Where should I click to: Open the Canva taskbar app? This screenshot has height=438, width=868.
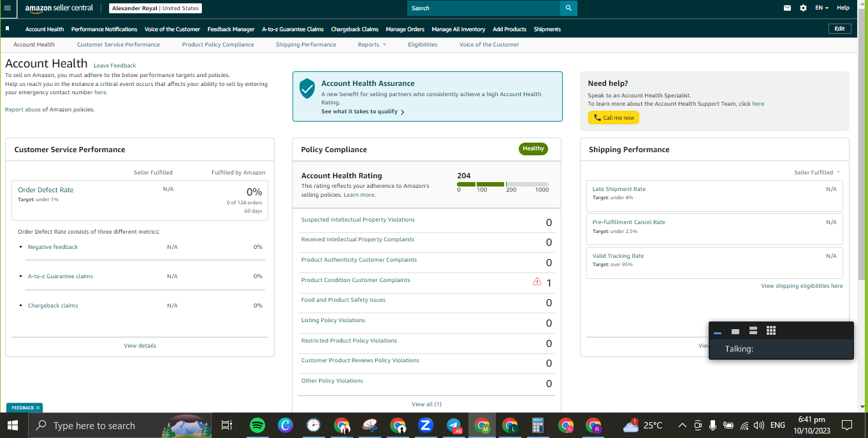pos(286,425)
